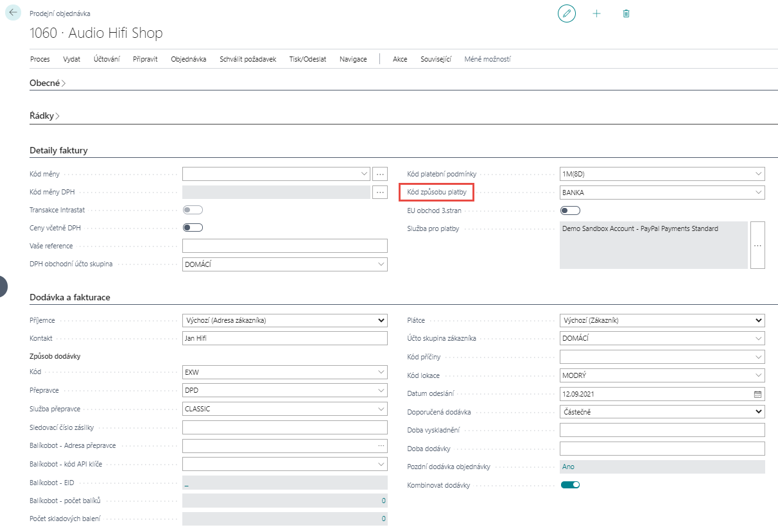Click ellipsis button beside Kód měny DPH
The height and width of the screenshot is (532, 778).
(x=380, y=192)
